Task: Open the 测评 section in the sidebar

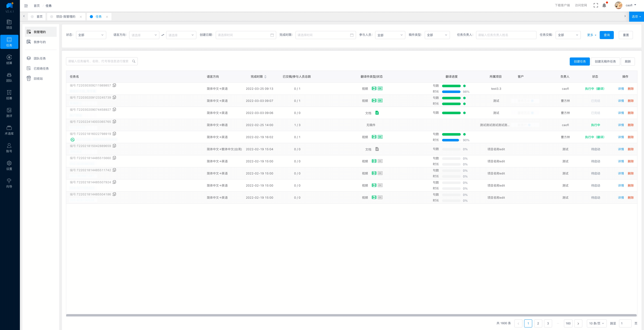Action: [x=9, y=113]
